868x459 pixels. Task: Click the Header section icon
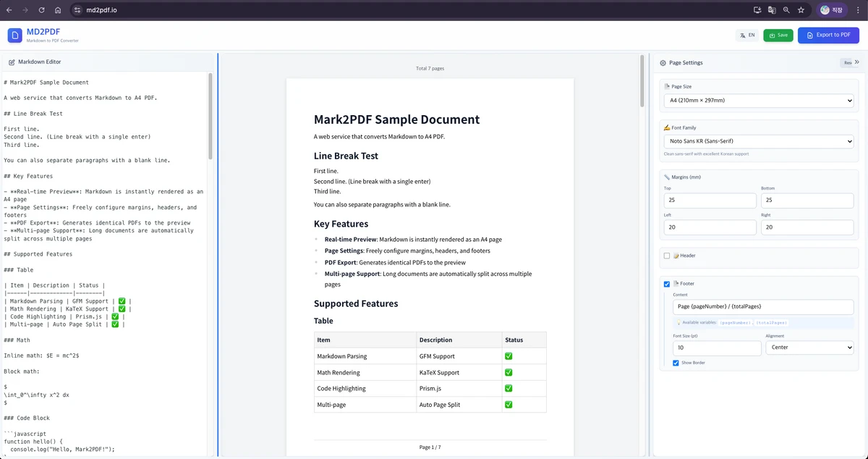(676, 256)
